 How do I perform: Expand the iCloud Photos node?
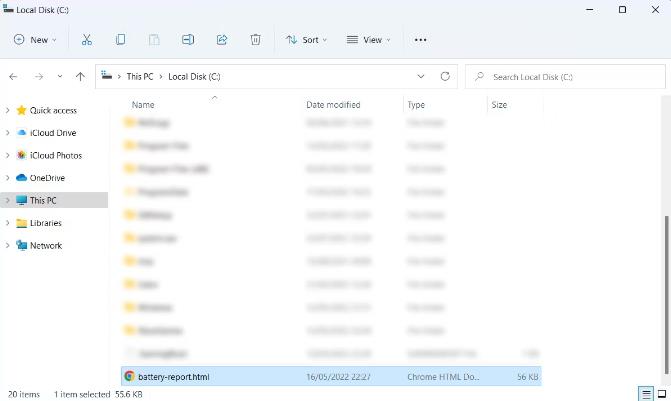(x=7, y=155)
